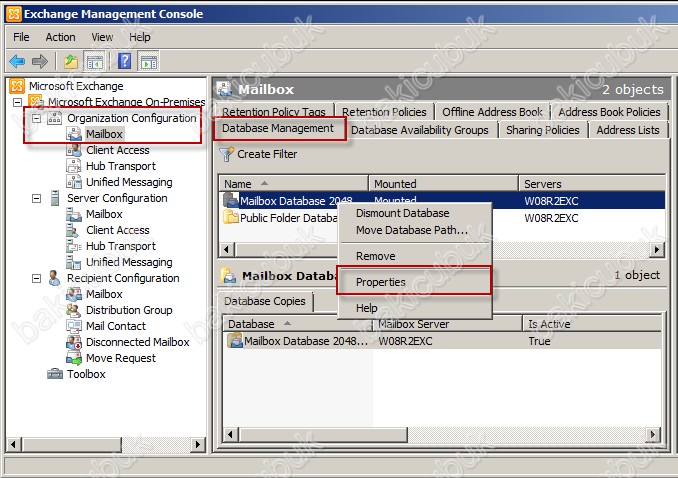
Task: Collapse the Recipient Configuration node
Action: 37,278
